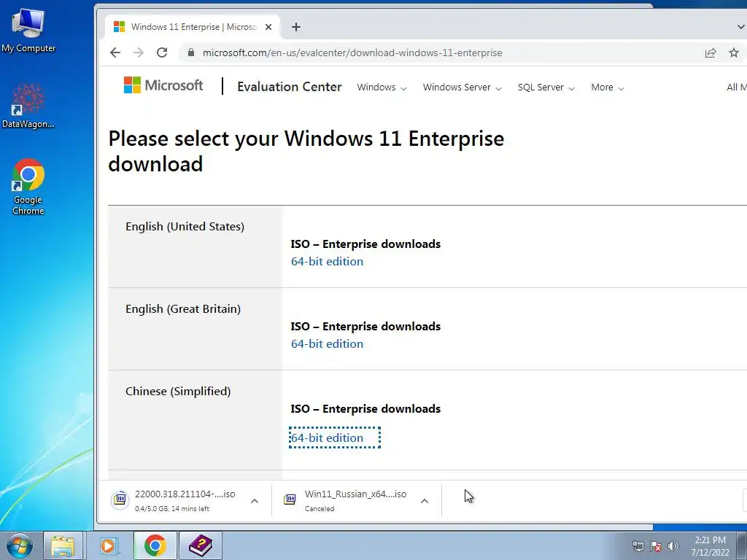This screenshot has height=560, width=747.
Task: Open the Action Center flag tray icon
Action: 656,546
